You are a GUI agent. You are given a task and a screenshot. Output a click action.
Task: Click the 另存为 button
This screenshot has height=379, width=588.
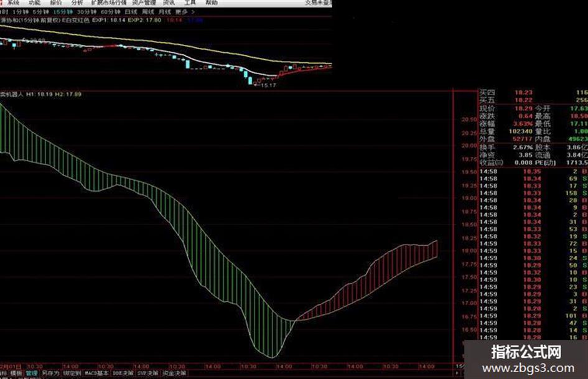pyautogui.click(x=50, y=373)
